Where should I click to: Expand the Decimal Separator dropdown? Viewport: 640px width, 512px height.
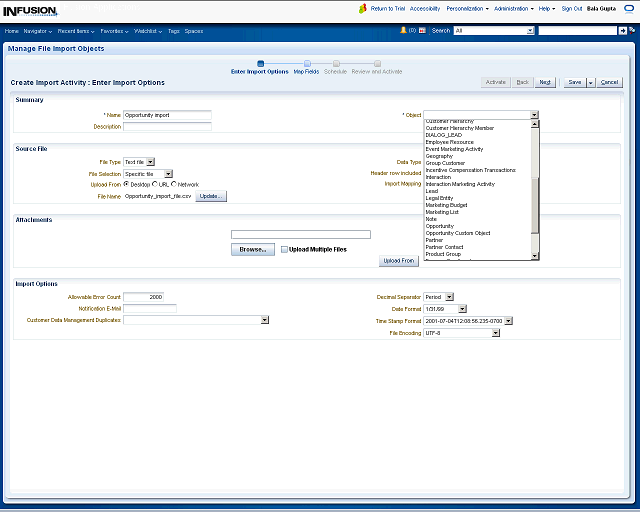(x=449, y=297)
